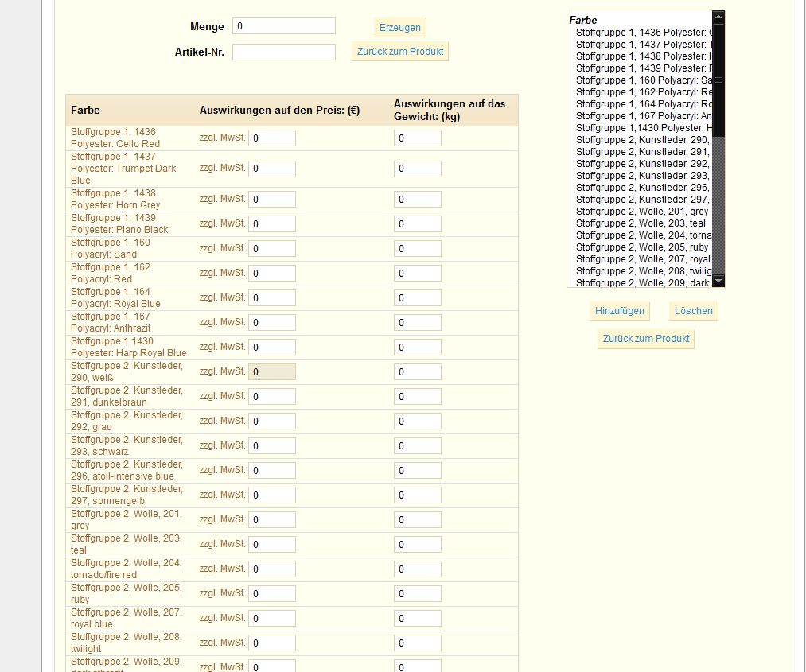Click price field for Kunstleder, 290, weiß
806x672 pixels.
pos(272,372)
